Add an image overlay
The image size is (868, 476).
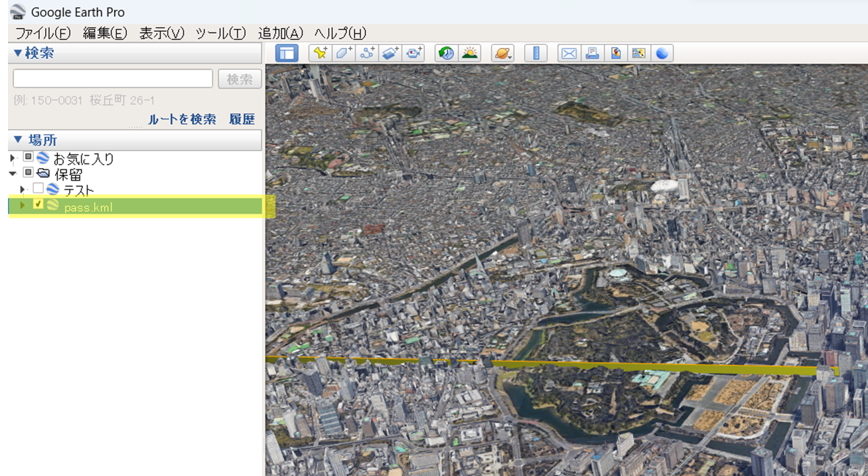point(390,53)
